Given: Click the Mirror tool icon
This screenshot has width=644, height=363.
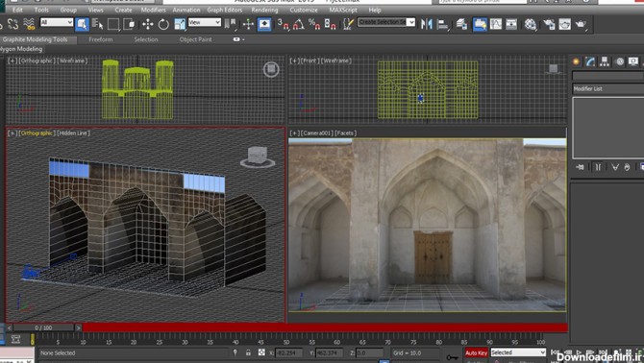Looking at the screenshot, I should (427, 24).
